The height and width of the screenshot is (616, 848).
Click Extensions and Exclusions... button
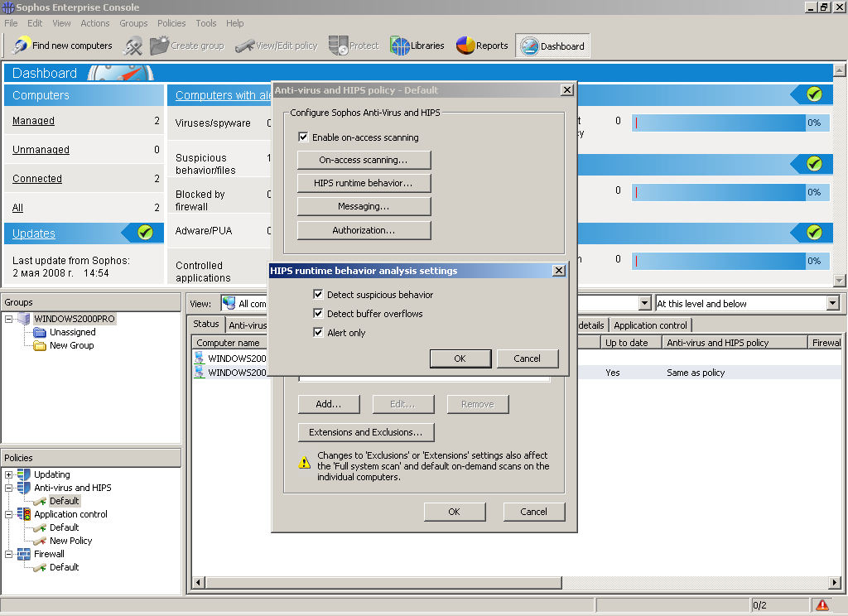tap(366, 432)
